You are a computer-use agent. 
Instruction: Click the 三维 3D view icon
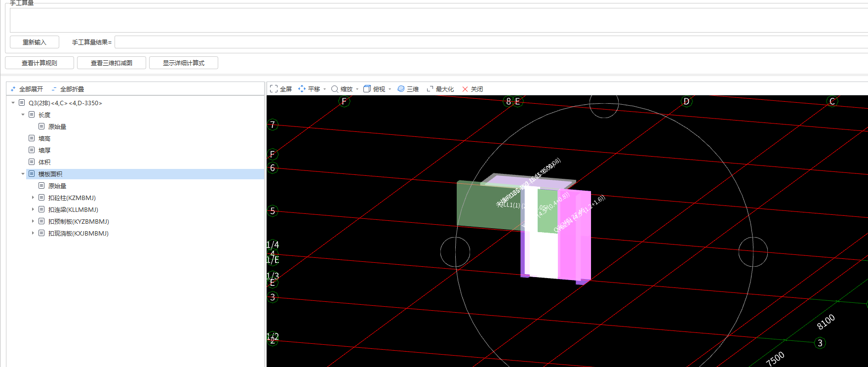point(401,89)
